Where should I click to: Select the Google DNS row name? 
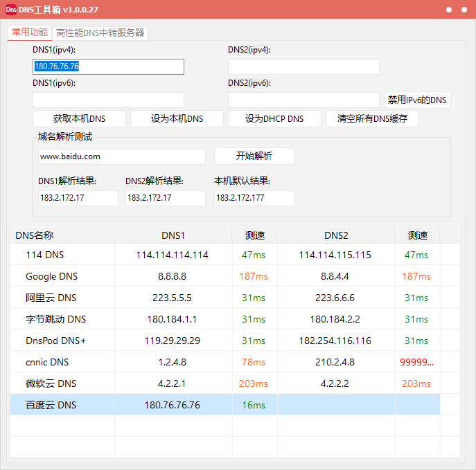pyautogui.click(x=51, y=277)
